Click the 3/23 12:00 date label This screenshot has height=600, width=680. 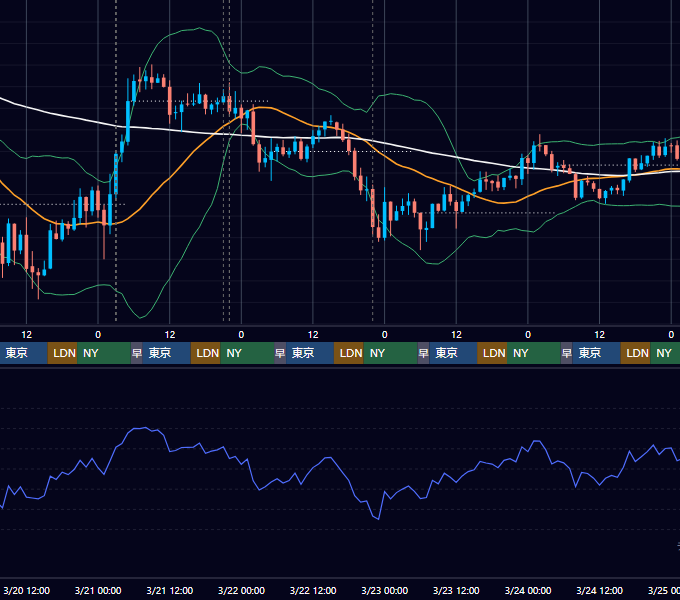click(456, 590)
